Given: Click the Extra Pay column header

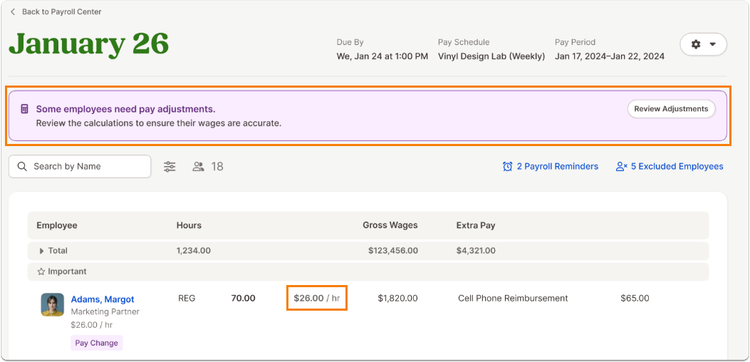Looking at the screenshot, I should click(x=475, y=225).
